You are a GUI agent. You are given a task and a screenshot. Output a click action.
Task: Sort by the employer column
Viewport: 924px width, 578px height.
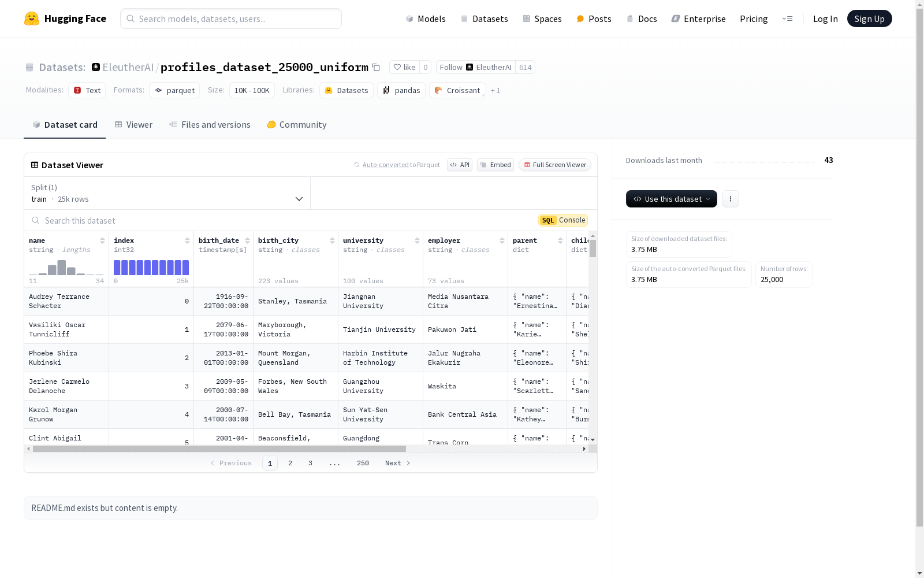(502, 240)
